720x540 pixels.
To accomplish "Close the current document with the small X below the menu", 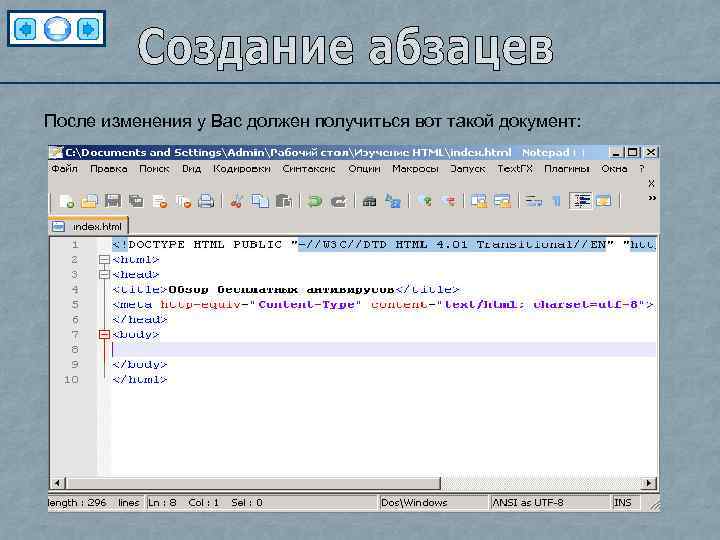I will pos(651,184).
